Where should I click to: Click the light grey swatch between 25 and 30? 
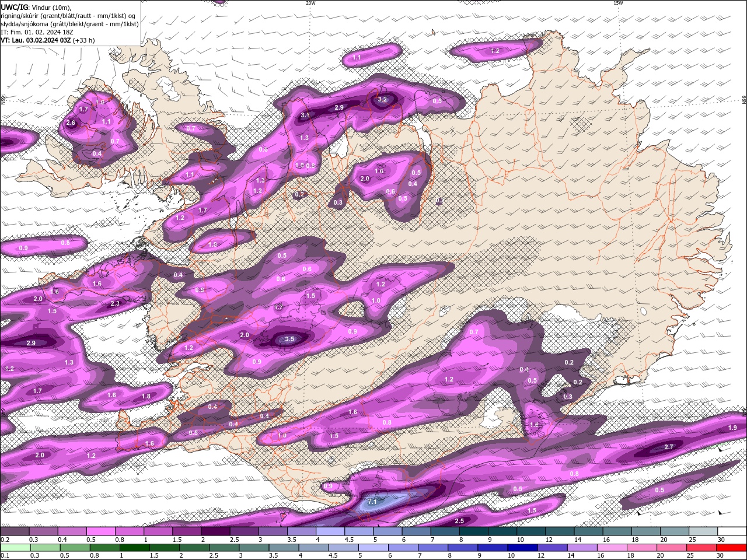click(703, 531)
